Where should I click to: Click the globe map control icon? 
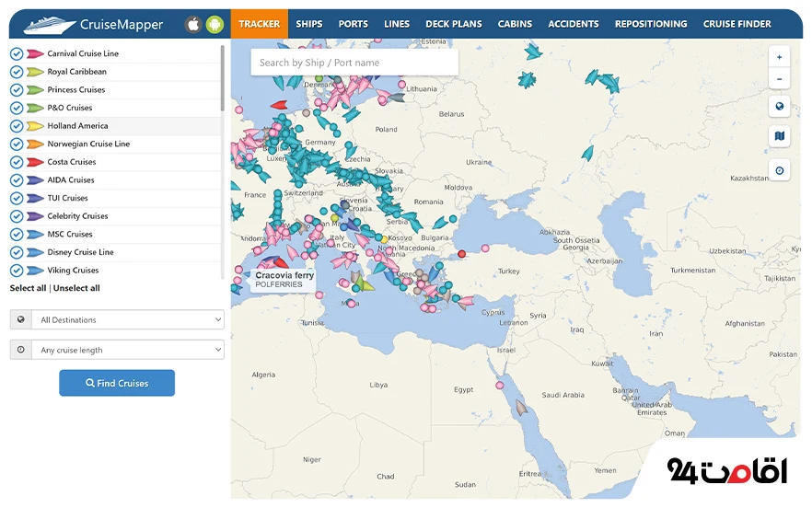(779, 107)
